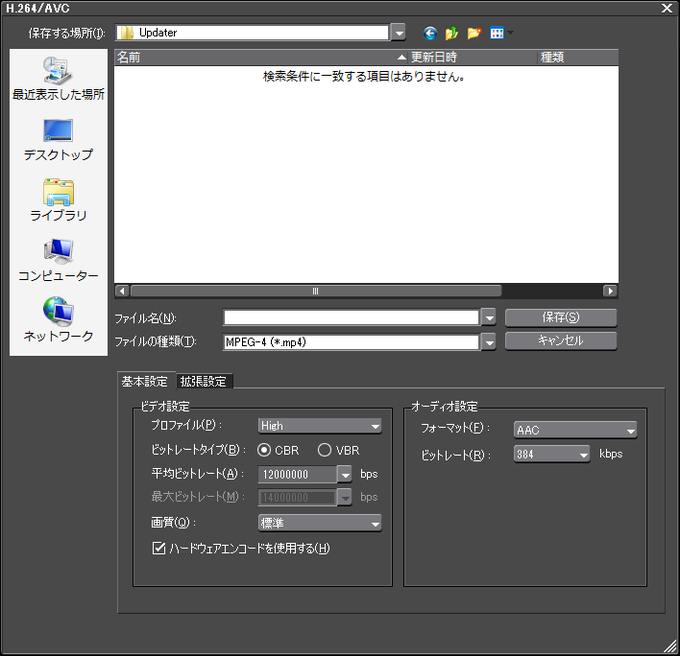
Task: Go to Desktop (デスクトップ) location
Action: (x=59, y=140)
